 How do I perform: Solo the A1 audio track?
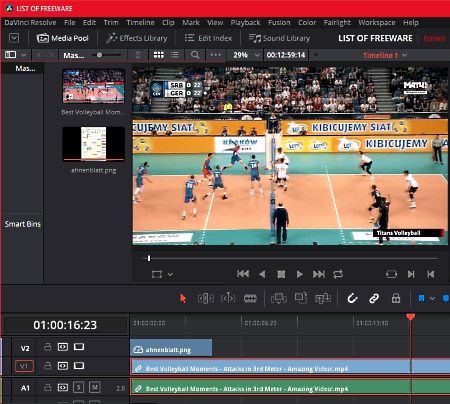click(x=79, y=388)
